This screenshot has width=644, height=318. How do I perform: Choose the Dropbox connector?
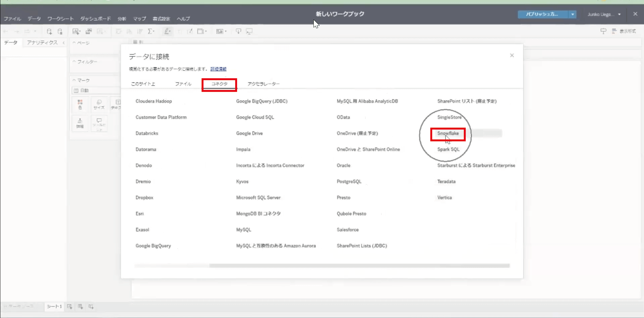(x=144, y=198)
